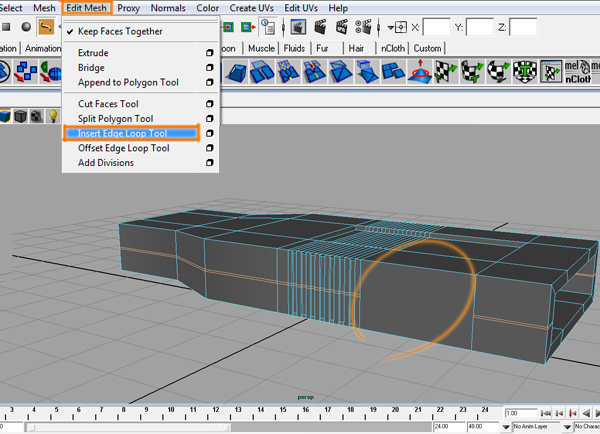Click the split polygon shelf icon with red arrows
Screen dimensions: 600x434
click(315, 72)
